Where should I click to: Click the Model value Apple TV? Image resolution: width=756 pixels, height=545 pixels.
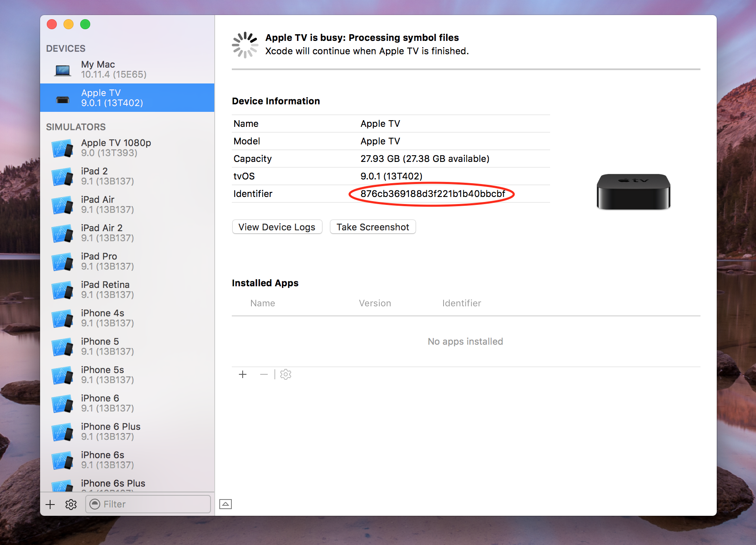tap(380, 141)
